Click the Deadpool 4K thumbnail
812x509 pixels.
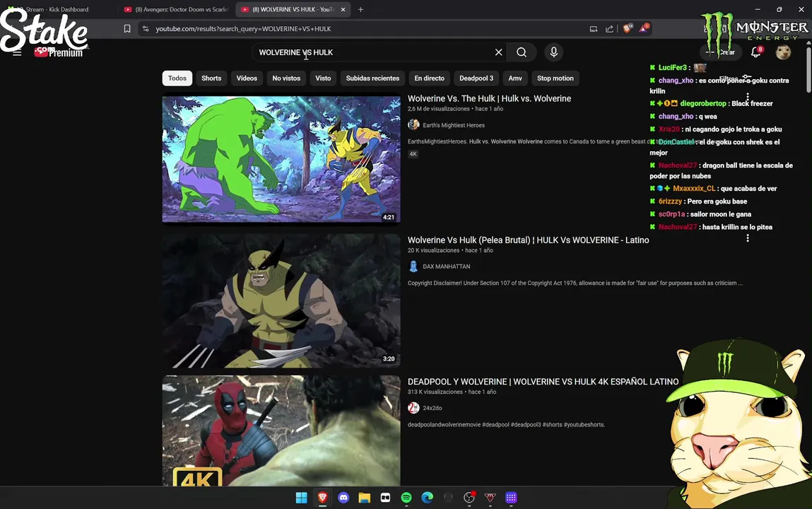281,431
